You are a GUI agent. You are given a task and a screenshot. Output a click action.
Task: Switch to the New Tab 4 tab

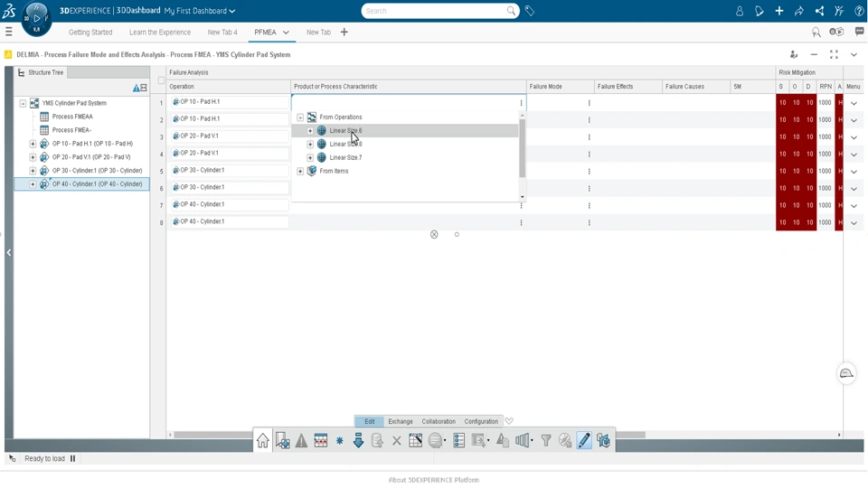pyautogui.click(x=222, y=33)
